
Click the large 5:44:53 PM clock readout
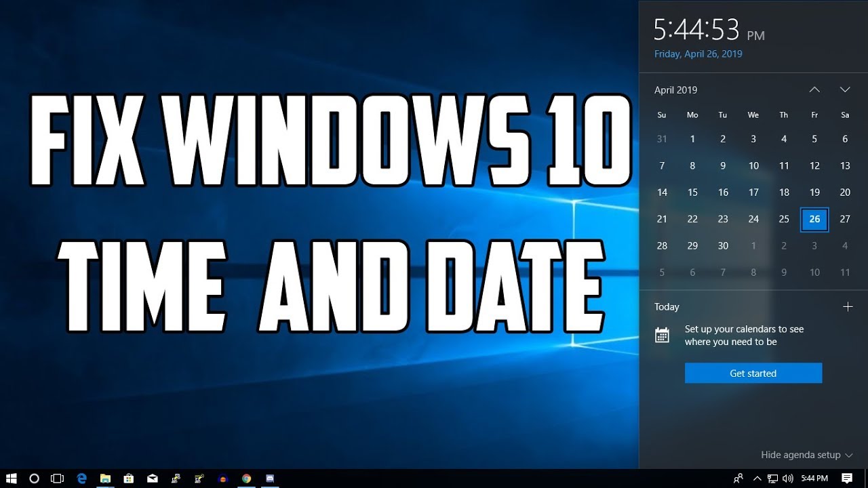(709, 30)
